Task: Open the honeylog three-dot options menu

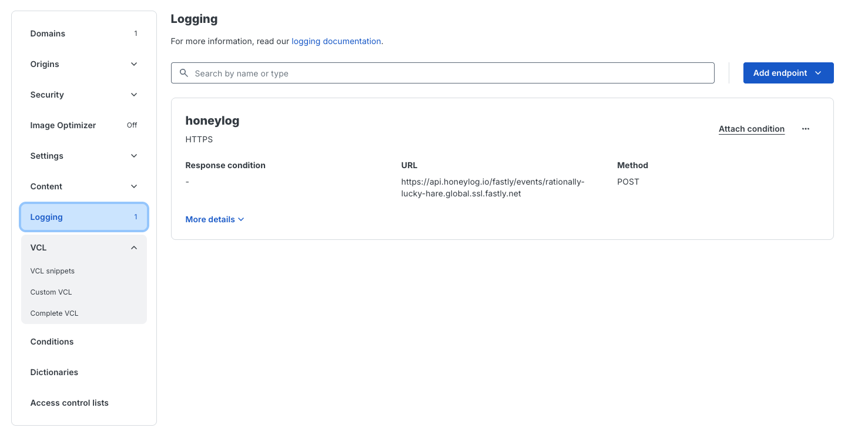Action: pos(806,129)
